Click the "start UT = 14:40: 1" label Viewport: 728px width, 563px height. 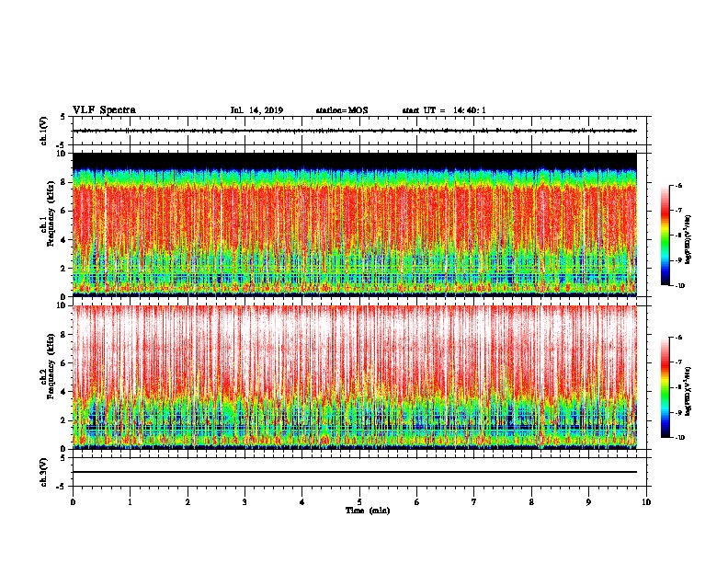pyautogui.click(x=444, y=110)
